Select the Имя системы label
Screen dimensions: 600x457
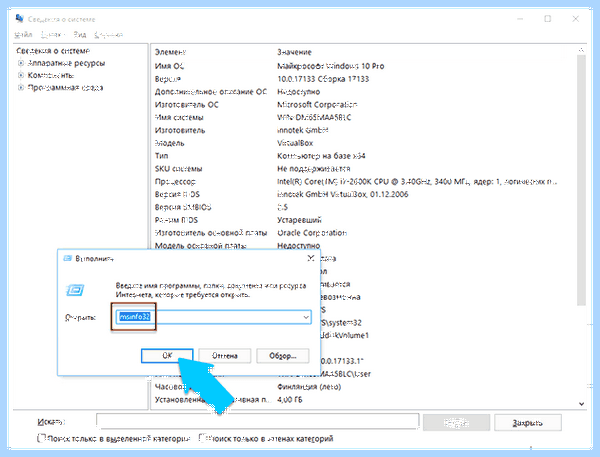tap(179, 118)
